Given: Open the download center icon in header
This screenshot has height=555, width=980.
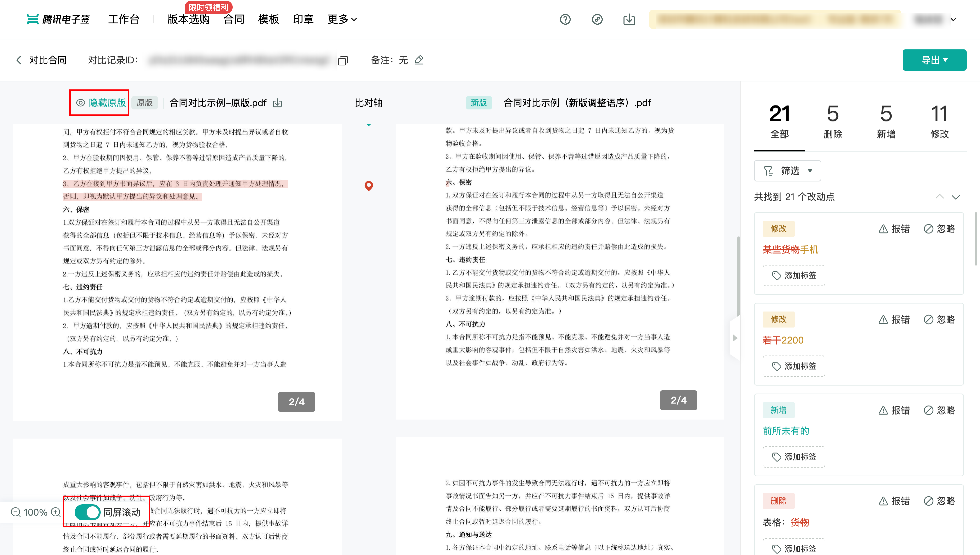Looking at the screenshot, I should (629, 19).
